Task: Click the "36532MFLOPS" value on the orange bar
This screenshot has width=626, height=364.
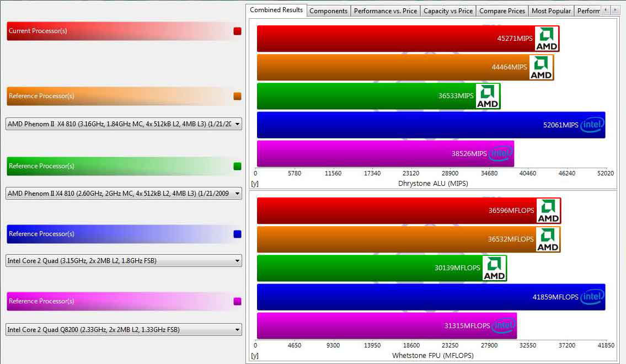Action: tap(511, 239)
